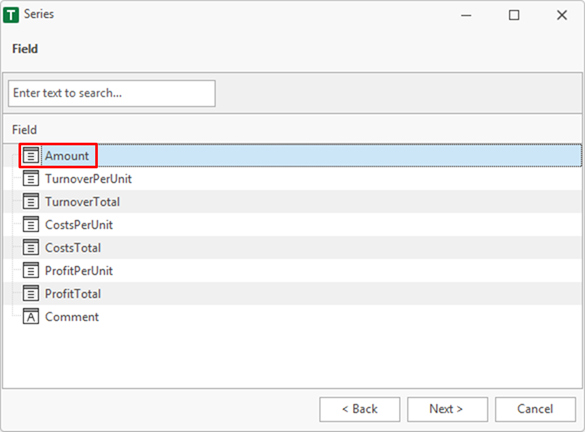The width and height of the screenshot is (585, 432).
Task: Click the TurnoverTotal field icon
Action: coord(31,201)
